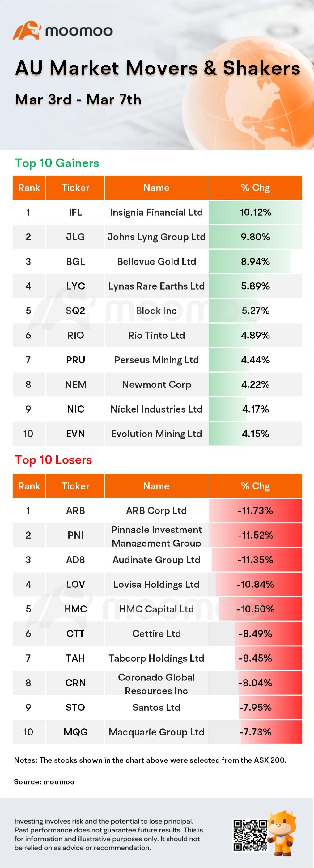The width and height of the screenshot is (314, 868).
Task: Select the Top 10 Gainers heading
Action: 57,163
